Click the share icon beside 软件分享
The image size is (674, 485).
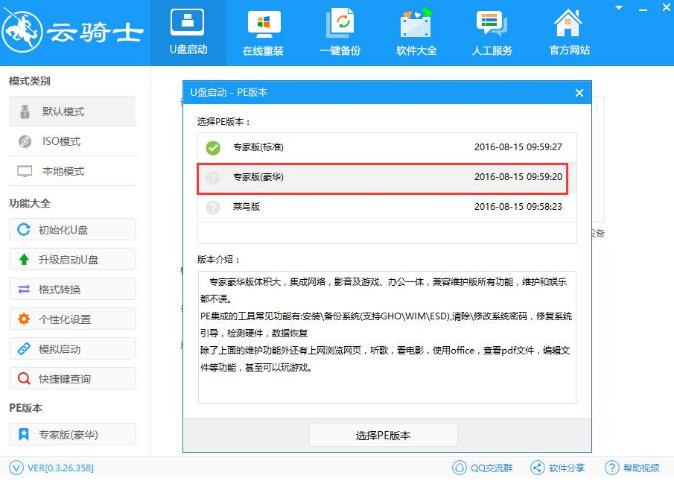(537, 468)
